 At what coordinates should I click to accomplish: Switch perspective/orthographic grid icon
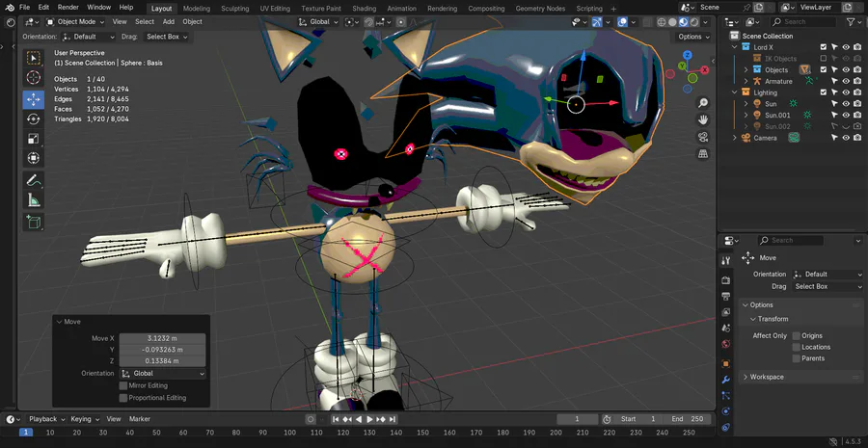pyautogui.click(x=703, y=154)
